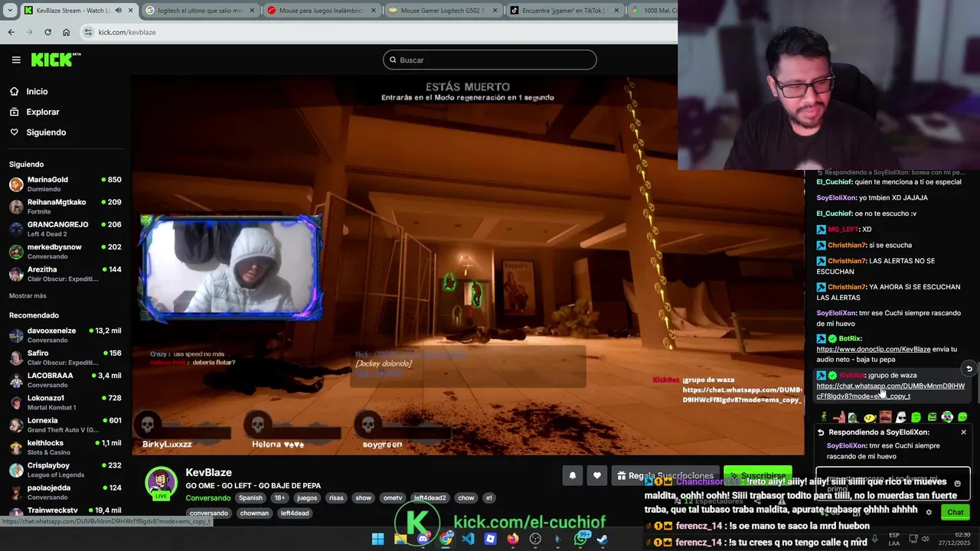
Task: Click the green Chat send button
Action: 955,512
